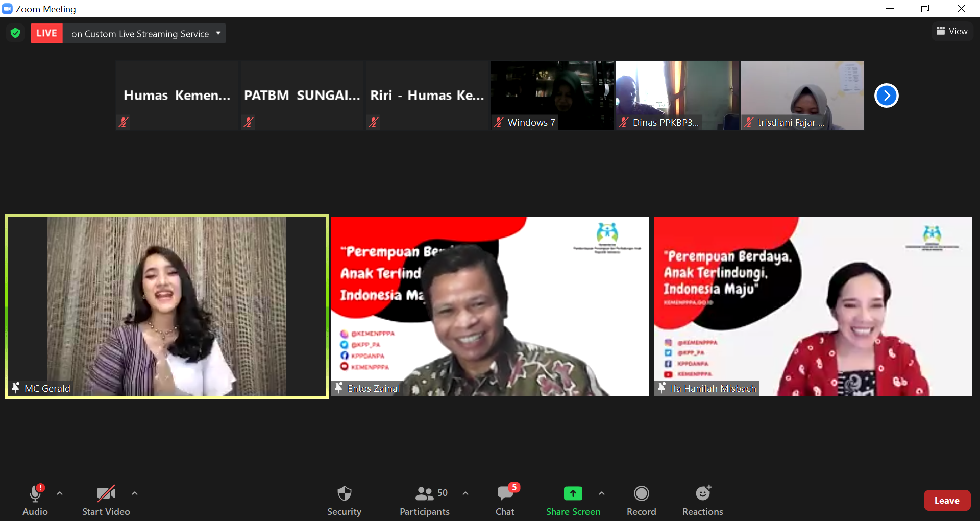Expand the audio settings arrow
This screenshot has height=521, width=980.
(60, 493)
